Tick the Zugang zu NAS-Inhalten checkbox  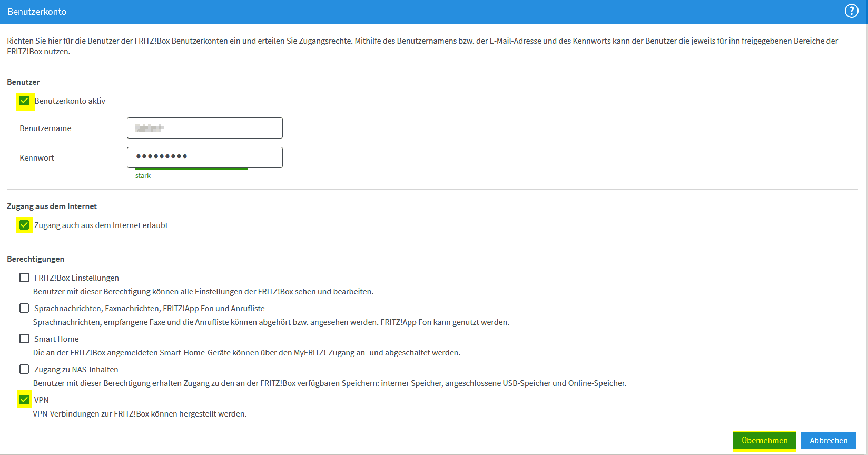24,369
